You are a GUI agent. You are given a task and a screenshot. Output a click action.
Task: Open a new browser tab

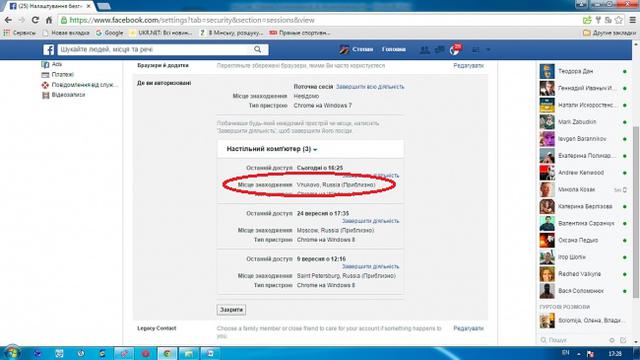pyautogui.click(x=104, y=7)
